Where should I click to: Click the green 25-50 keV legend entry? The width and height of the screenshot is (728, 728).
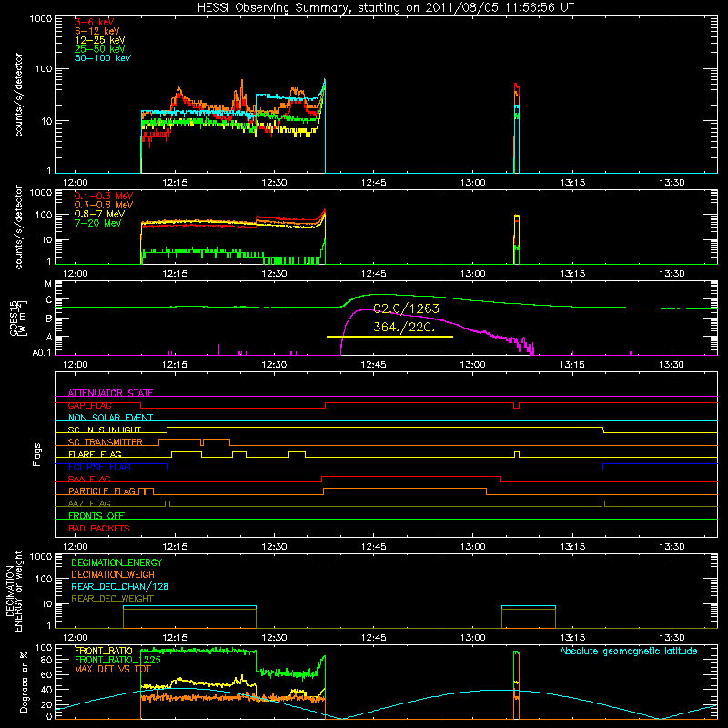(100, 49)
